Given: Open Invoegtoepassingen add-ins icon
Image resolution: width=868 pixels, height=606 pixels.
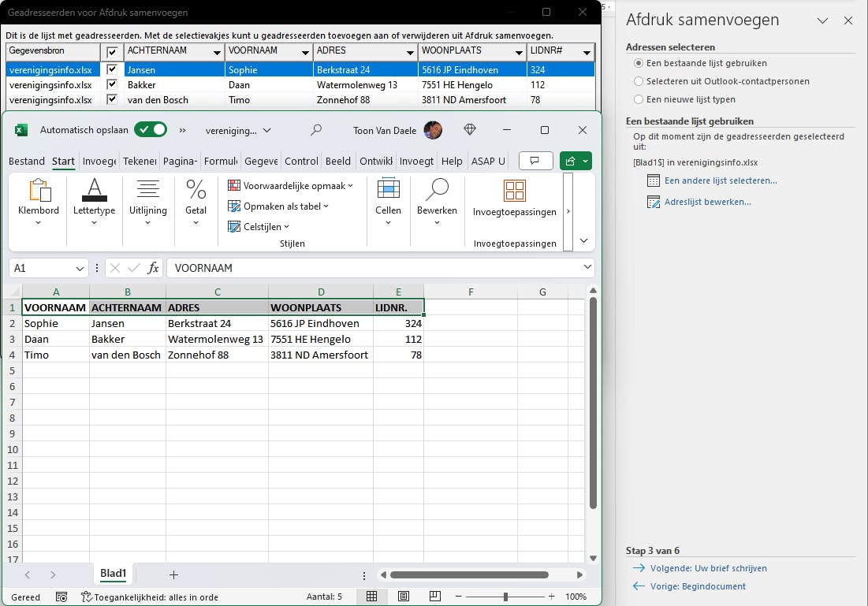Looking at the screenshot, I should (x=514, y=191).
